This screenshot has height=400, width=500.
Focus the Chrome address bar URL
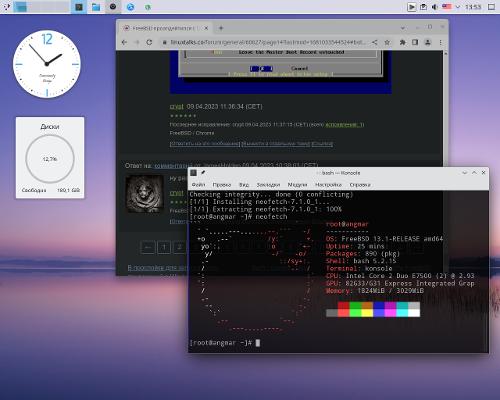click(268, 43)
